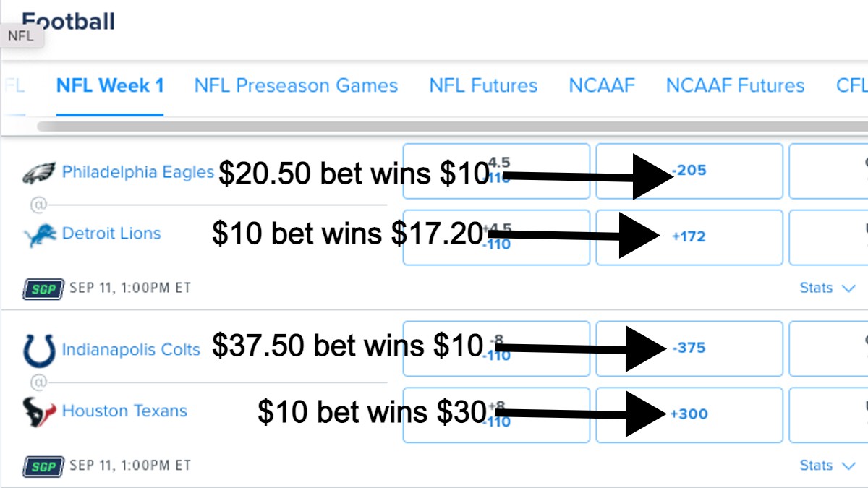
Task: Open the NFL Futures tab
Action: (x=483, y=85)
